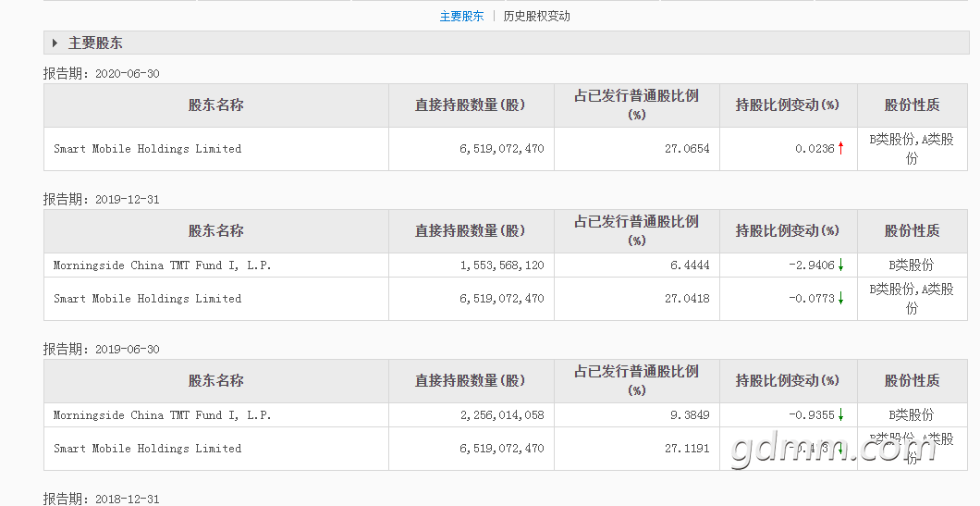Click the red up arrow beside 0.0236

tap(840, 148)
